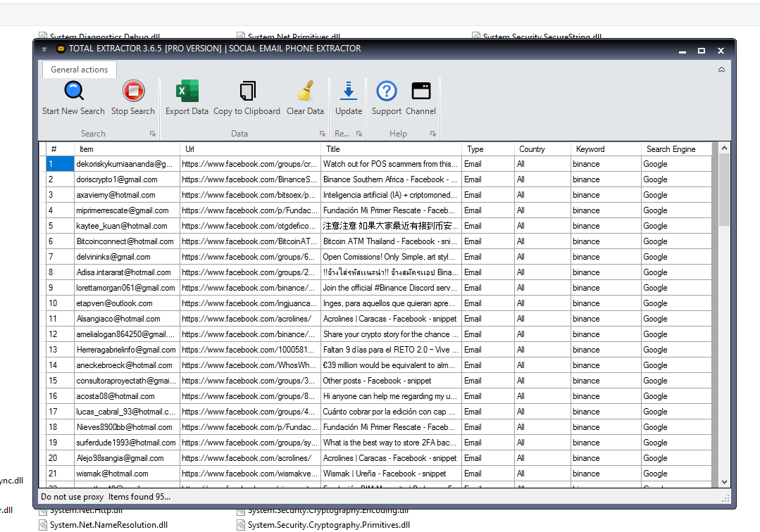Open the Channel icon in Help group
Image resolution: width=760 pixels, height=532 pixels.
(x=421, y=91)
